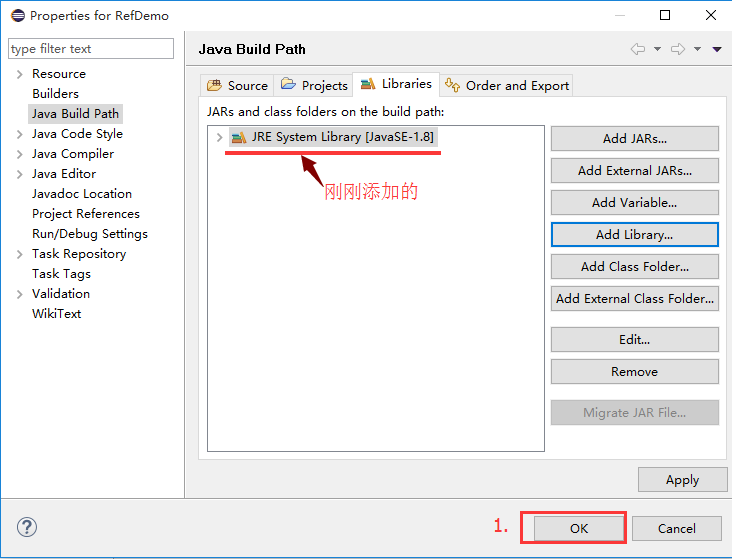Click Add JARs... button
The height and width of the screenshot is (559, 732).
(x=634, y=139)
